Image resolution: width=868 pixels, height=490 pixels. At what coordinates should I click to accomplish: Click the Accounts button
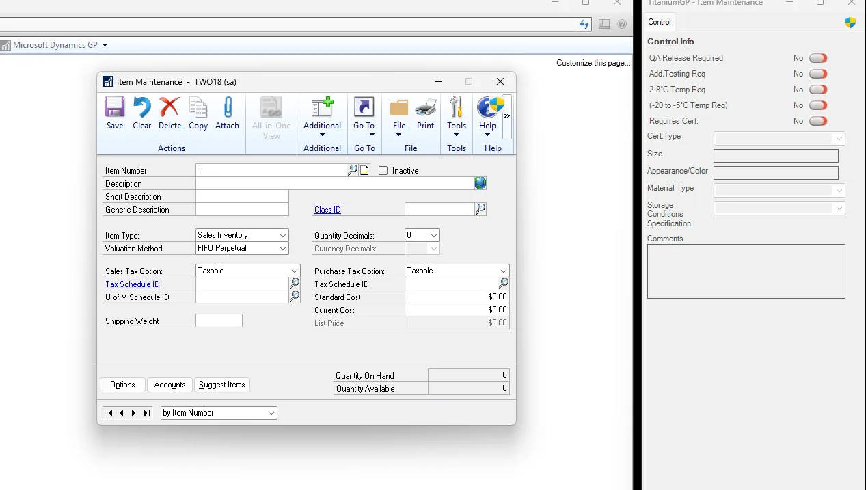(x=169, y=385)
